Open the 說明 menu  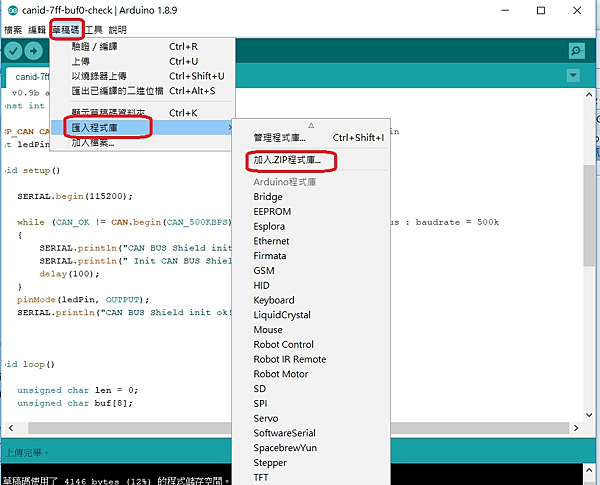point(117,30)
